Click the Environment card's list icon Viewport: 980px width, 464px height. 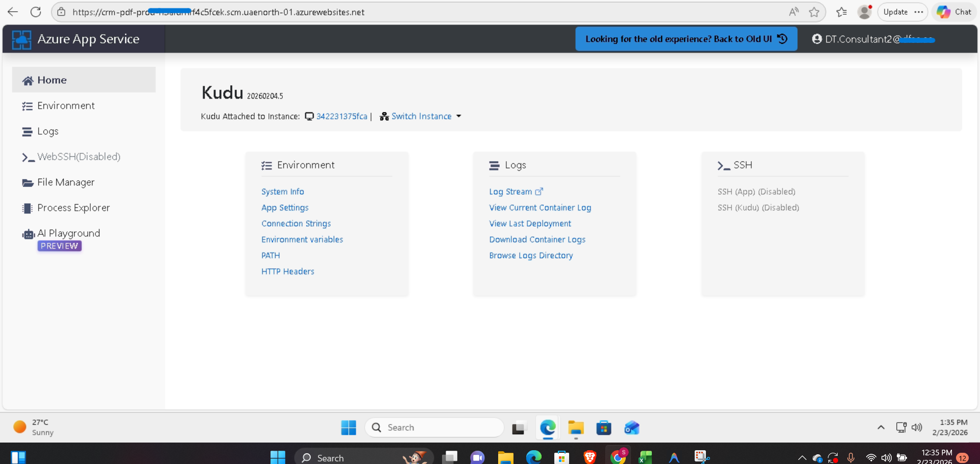[266, 165]
